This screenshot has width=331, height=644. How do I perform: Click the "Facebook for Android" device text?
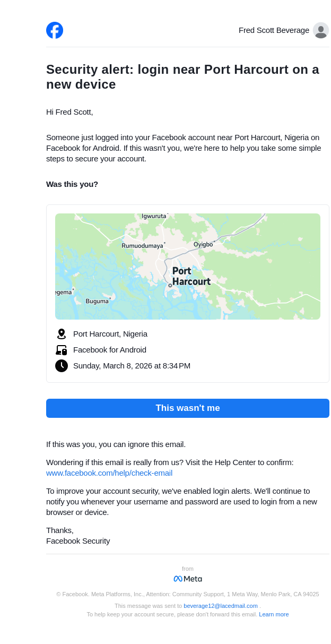tap(110, 350)
